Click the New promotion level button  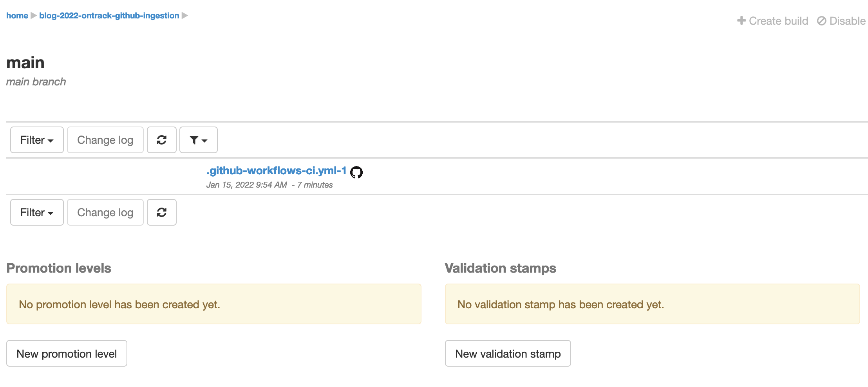coord(67,353)
